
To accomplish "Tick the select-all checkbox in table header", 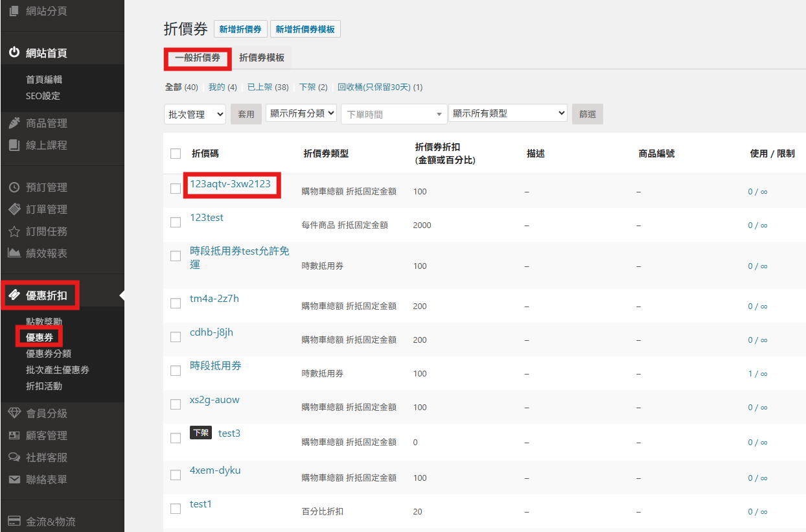I will (x=176, y=154).
